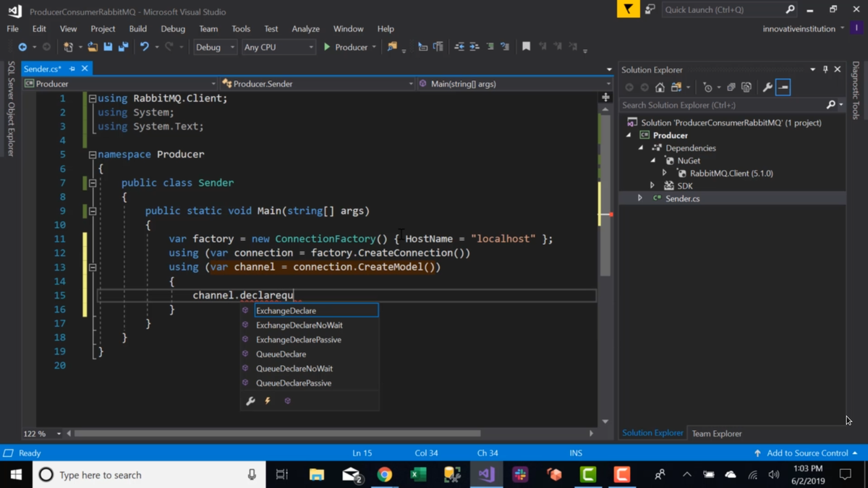Open the Tools menu
This screenshot has height=488, width=868.
241,29
